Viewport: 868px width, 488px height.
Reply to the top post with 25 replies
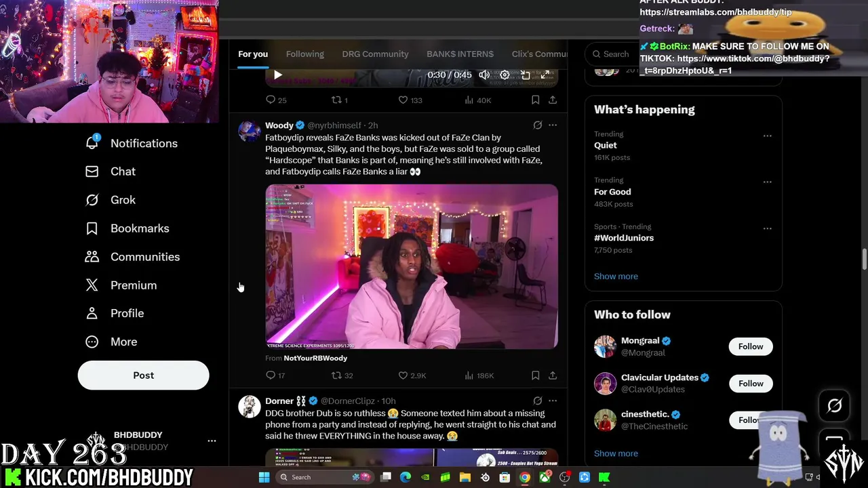[276, 100]
